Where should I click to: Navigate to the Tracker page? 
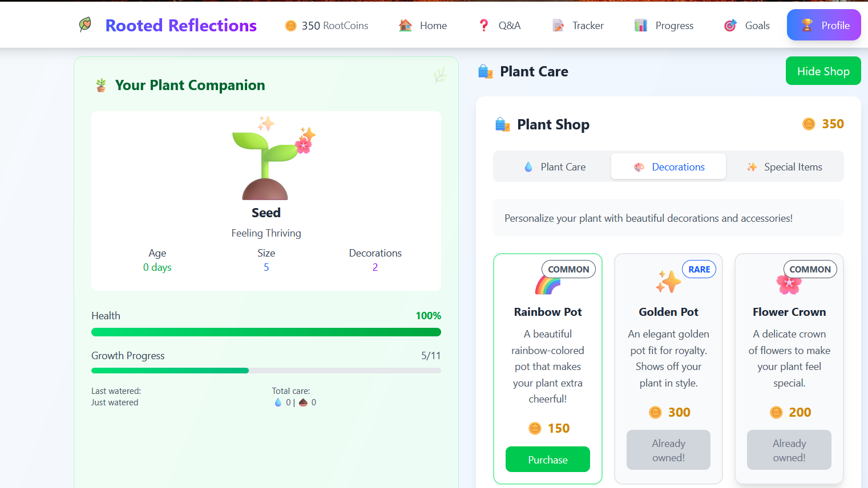(x=578, y=26)
